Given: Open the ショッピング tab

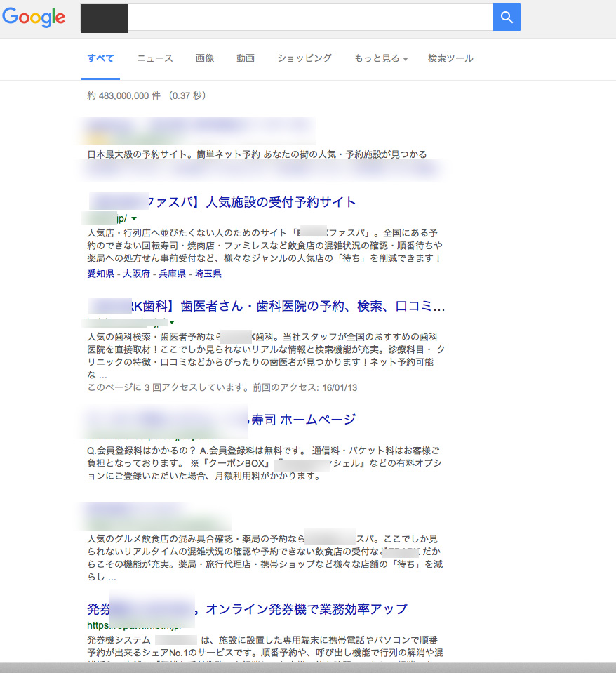Looking at the screenshot, I should pyautogui.click(x=304, y=58).
